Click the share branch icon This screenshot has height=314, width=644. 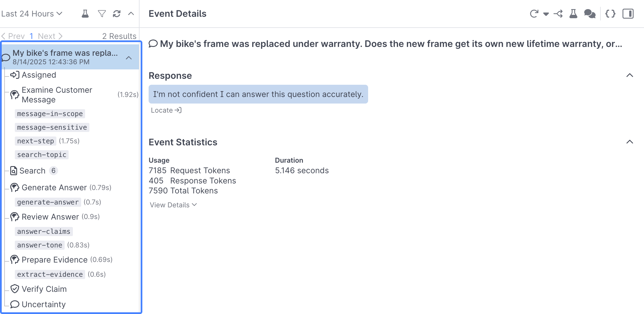(558, 14)
